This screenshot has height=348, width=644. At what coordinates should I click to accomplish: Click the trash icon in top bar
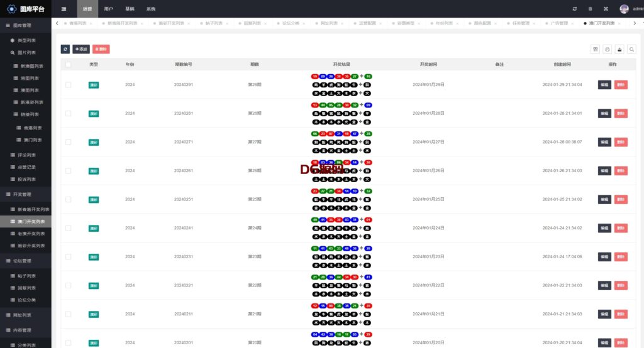[x=590, y=9]
